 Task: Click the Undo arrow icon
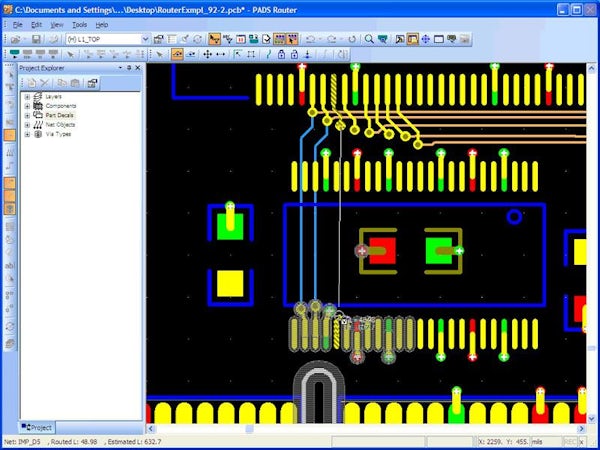(x=311, y=39)
